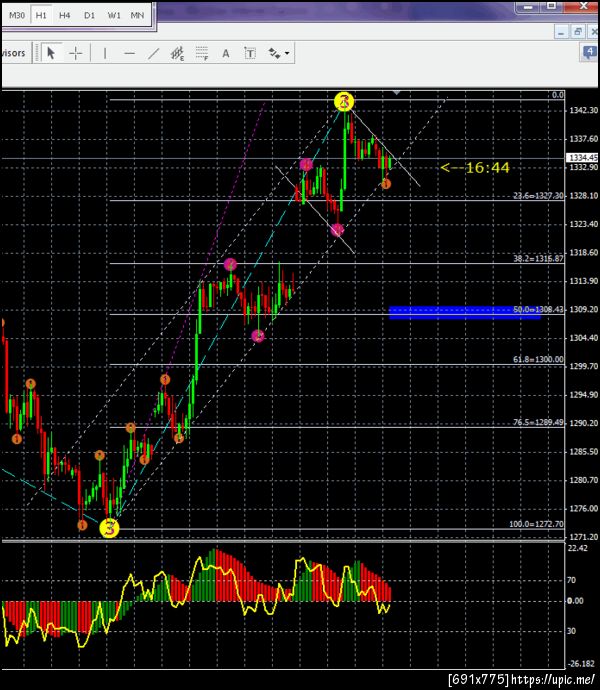Click the '38.2=1316.87' Fibonacci label
Viewport: 600px width, 690px height.
538,258
